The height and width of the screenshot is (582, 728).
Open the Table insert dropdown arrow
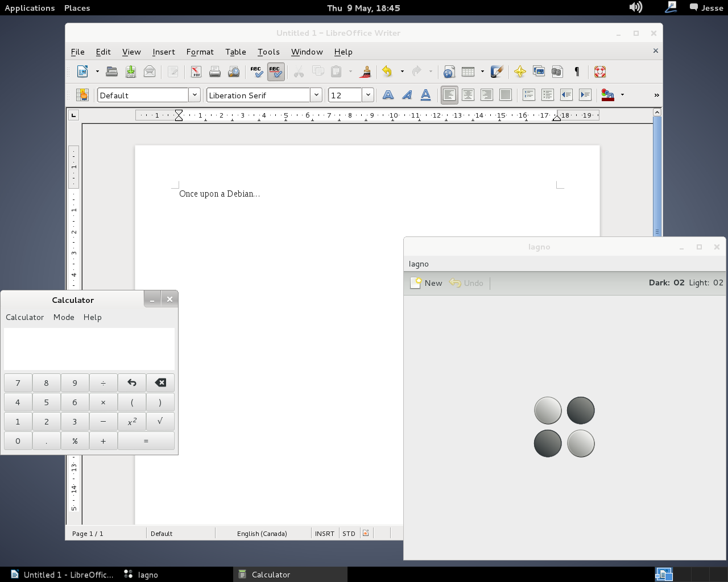[x=482, y=72]
